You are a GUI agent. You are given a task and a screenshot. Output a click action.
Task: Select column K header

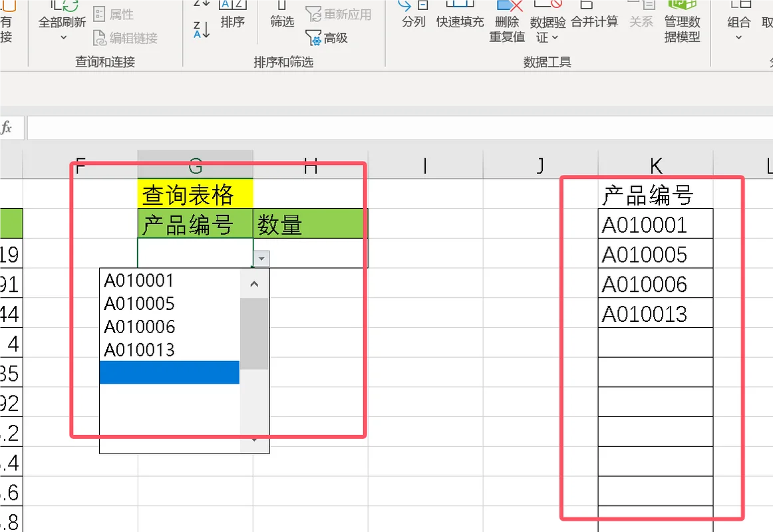656,165
